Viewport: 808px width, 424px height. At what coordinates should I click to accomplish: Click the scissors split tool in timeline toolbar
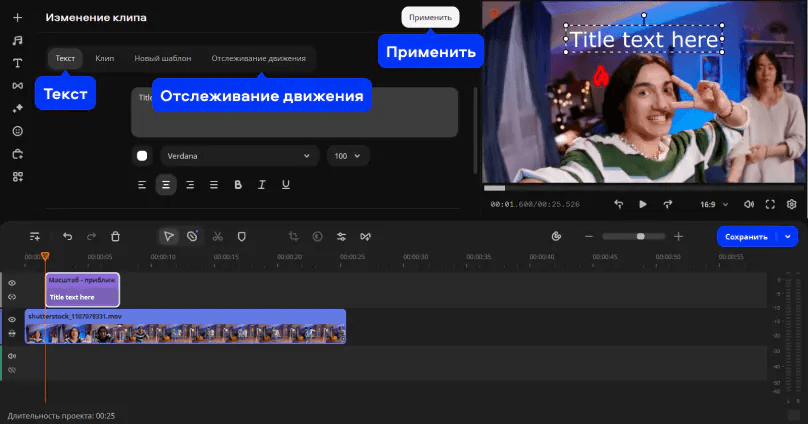coord(217,237)
